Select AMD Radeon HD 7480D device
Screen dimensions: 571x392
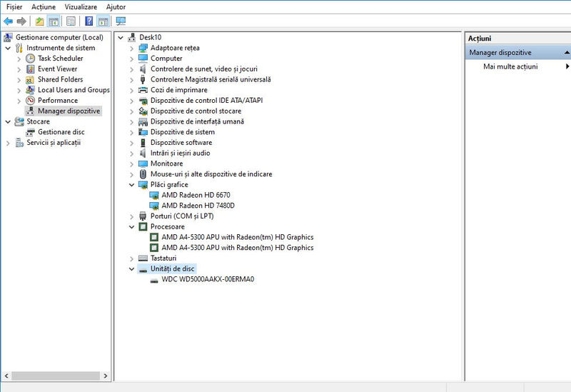pos(198,206)
